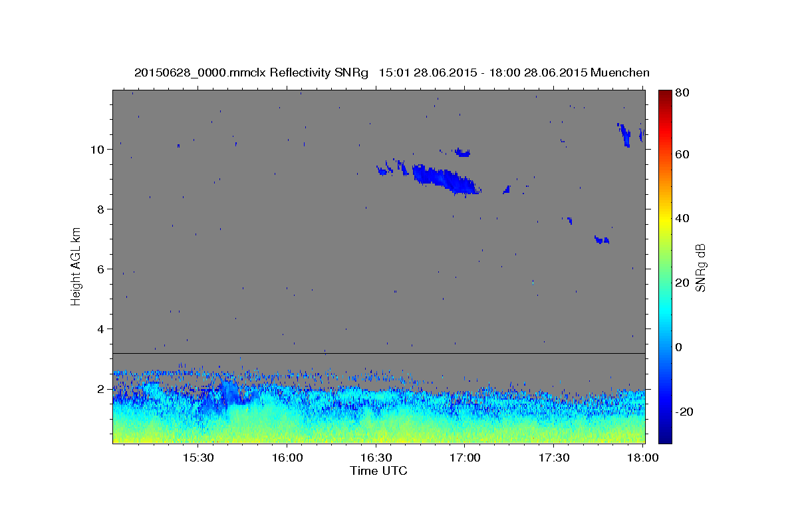Viewport: 798px width, 532px height.
Task: Click the 16:00 time tick label
Action: (287, 458)
